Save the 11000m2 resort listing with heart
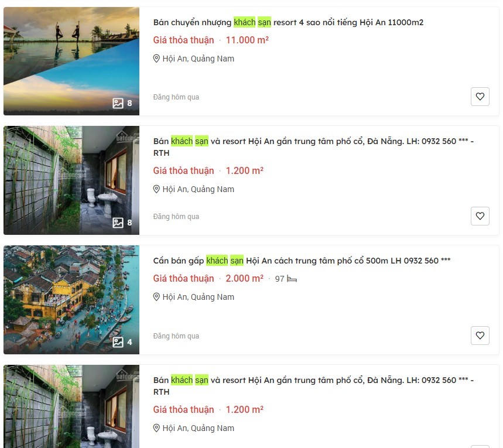This screenshot has height=448, width=503. coord(480,97)
